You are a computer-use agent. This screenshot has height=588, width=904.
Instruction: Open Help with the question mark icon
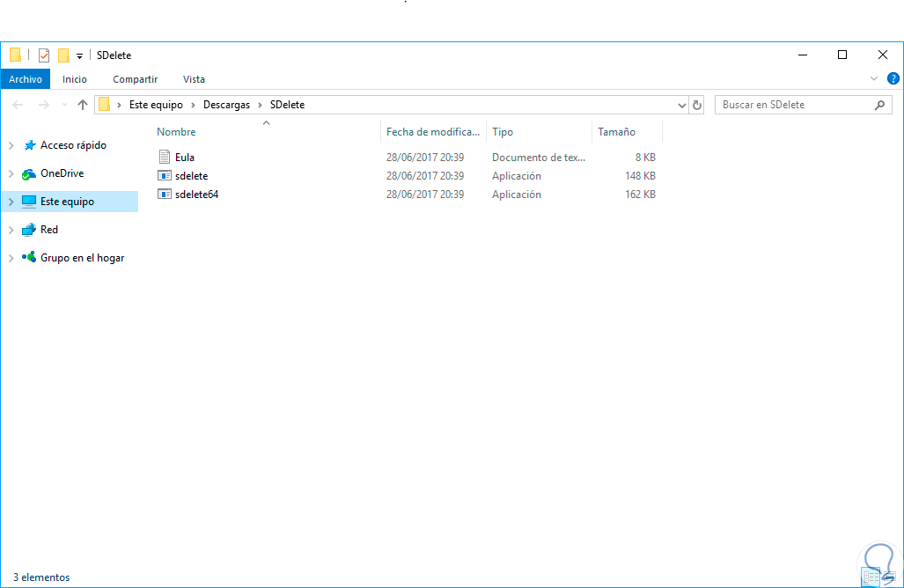(893, 78)
